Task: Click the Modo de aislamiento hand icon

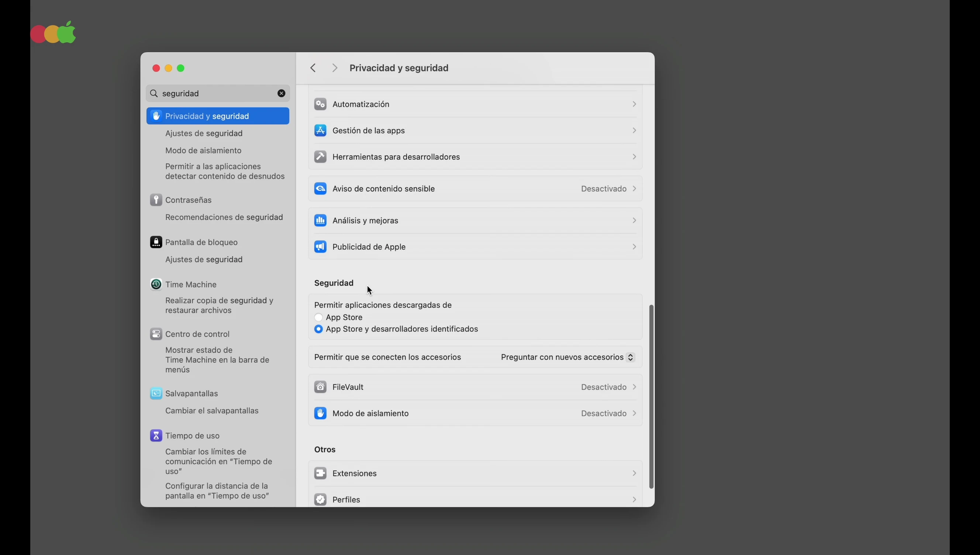Action: pyautogui.click(x=320, y=413)
